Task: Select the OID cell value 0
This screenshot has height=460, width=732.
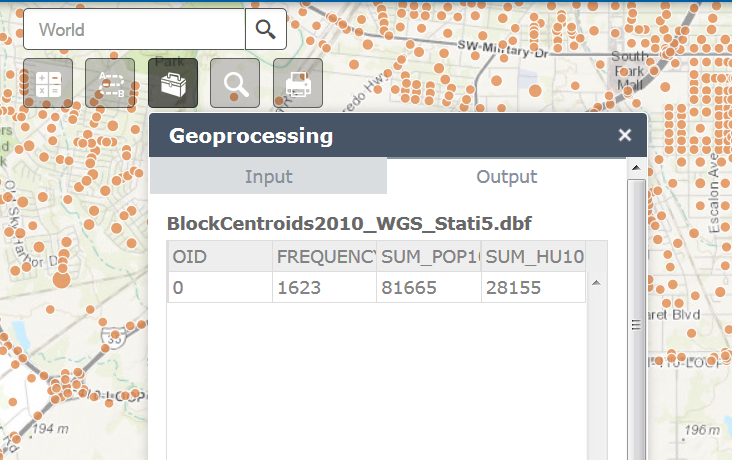Action: [220, 287]
